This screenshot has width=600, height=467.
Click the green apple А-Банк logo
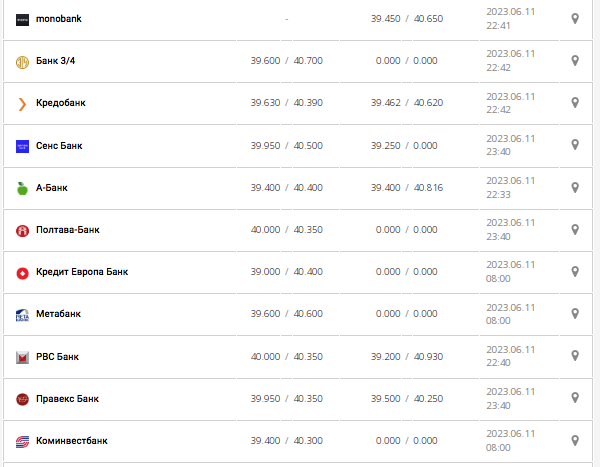[x=22, y=188]
